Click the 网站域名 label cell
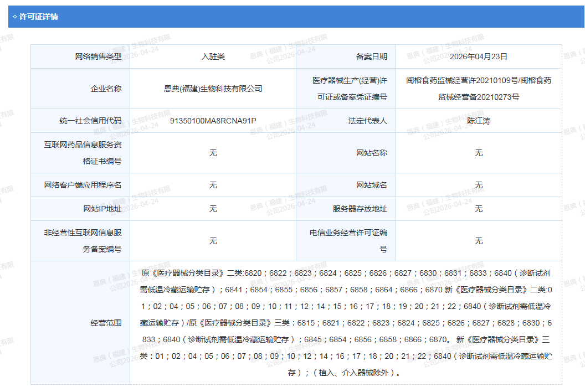The image size is (585, 392). point(371,185)
